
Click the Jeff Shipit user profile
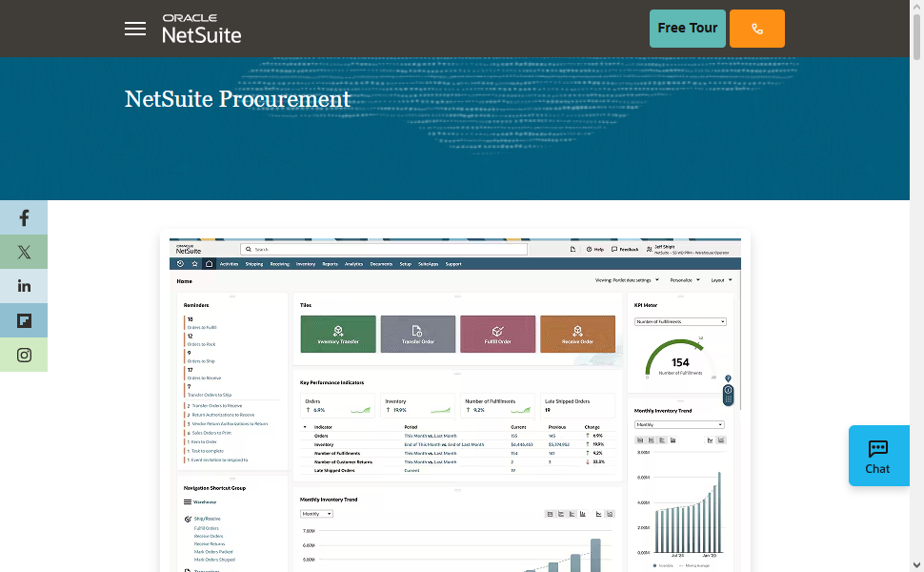click(x=689, y=250)
